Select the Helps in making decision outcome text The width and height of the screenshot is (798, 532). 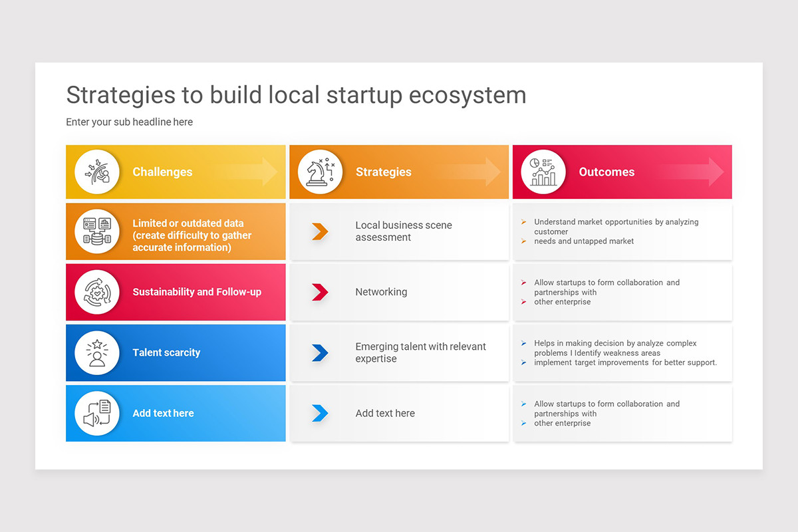click(615, 348)
